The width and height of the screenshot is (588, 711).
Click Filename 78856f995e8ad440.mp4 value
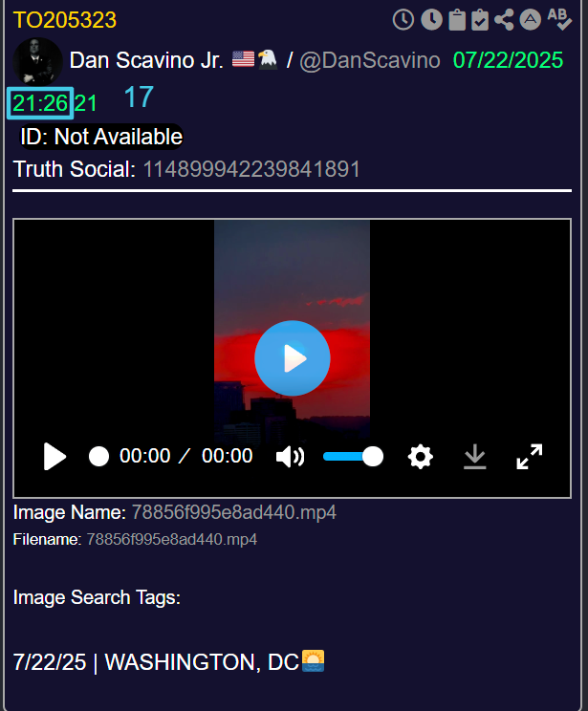(x=171, y=539)
